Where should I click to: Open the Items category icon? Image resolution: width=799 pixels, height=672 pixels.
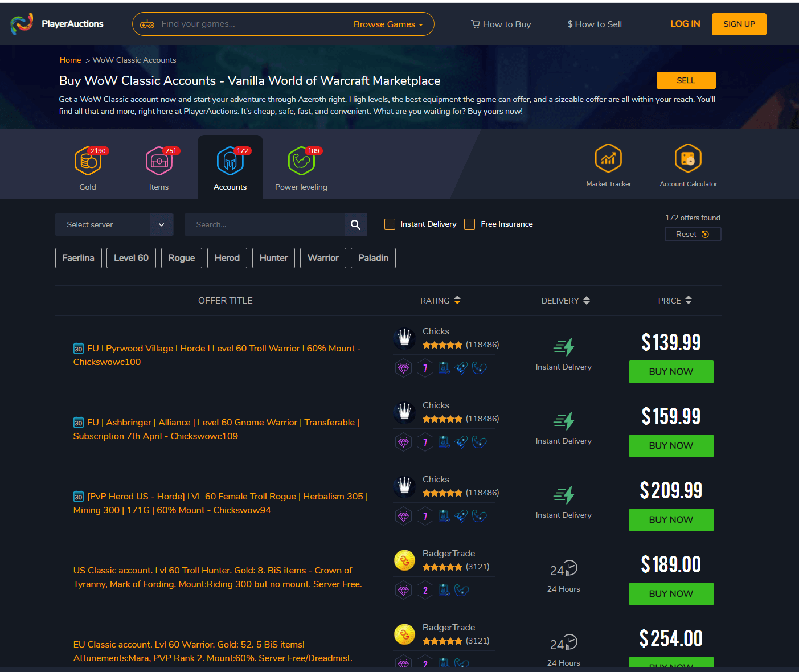[159, 161]
